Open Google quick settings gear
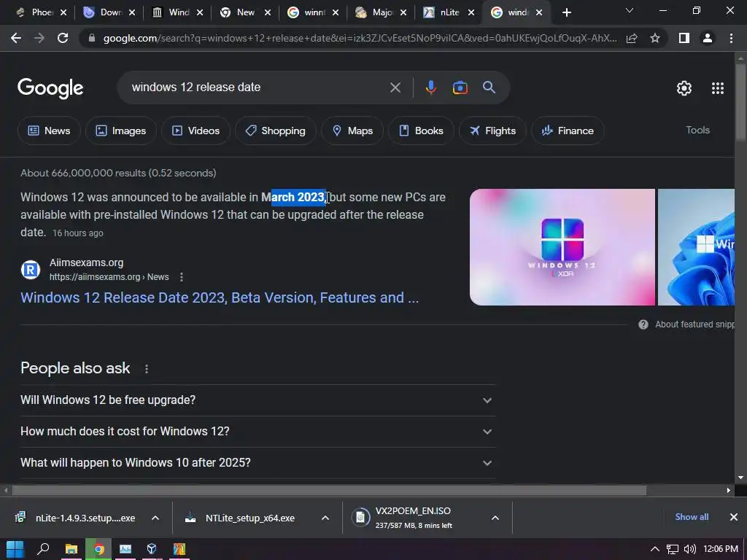 [684, 88]
